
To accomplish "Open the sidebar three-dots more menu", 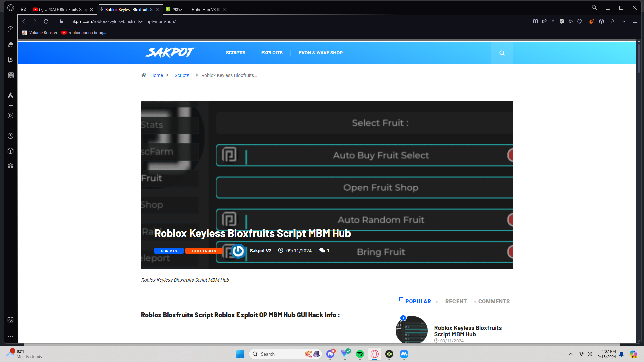I will click(x=11, y=336).
